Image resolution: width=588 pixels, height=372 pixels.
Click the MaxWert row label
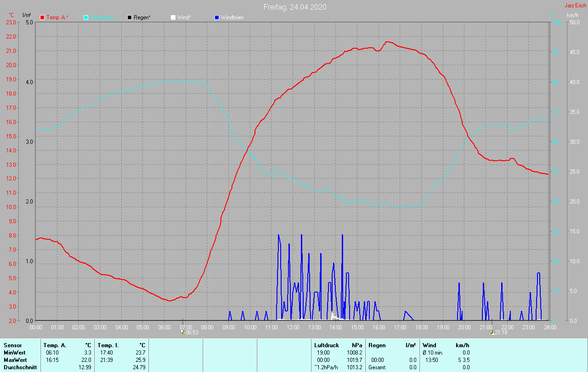tap(16, 360)
